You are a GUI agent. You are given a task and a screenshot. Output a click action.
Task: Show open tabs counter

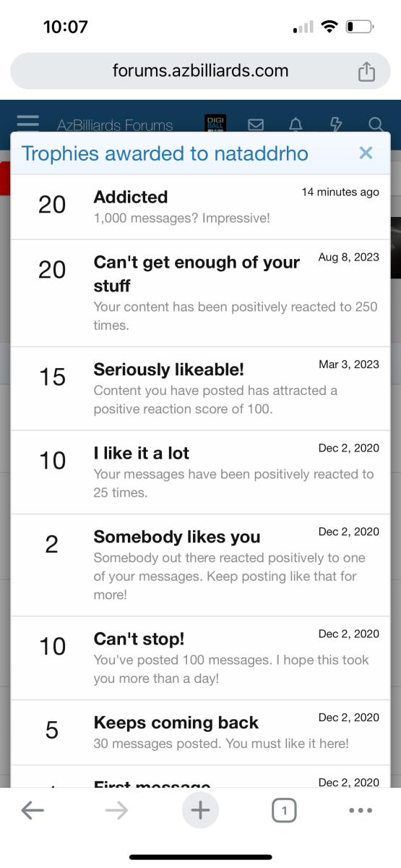(284, 811)
